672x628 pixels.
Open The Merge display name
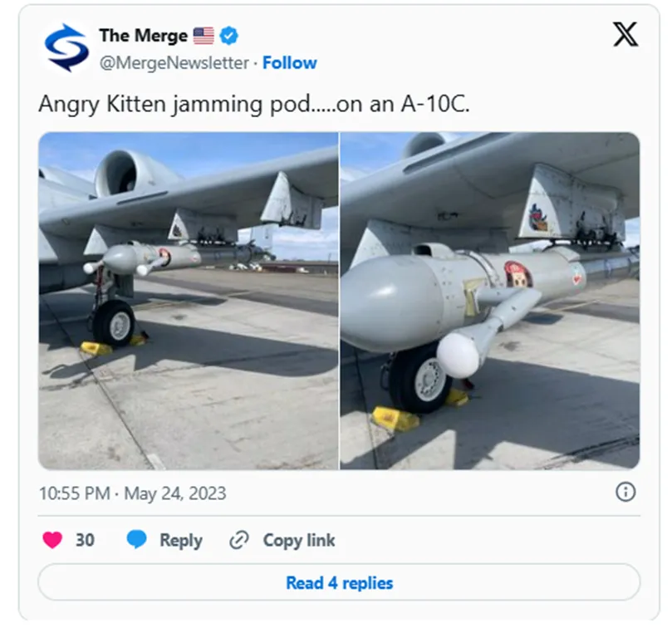pyautogui.click(x=144, y=36)
